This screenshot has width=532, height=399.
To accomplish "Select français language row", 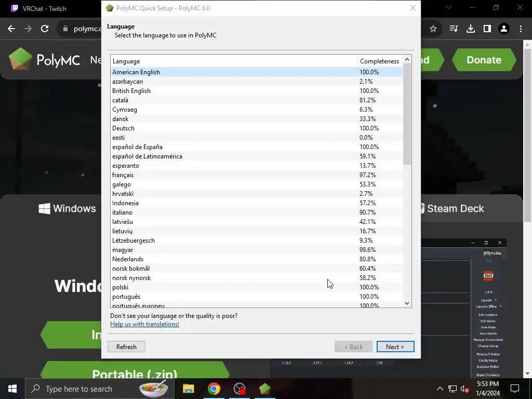I will pyautogui.click(x=257, y=175).
